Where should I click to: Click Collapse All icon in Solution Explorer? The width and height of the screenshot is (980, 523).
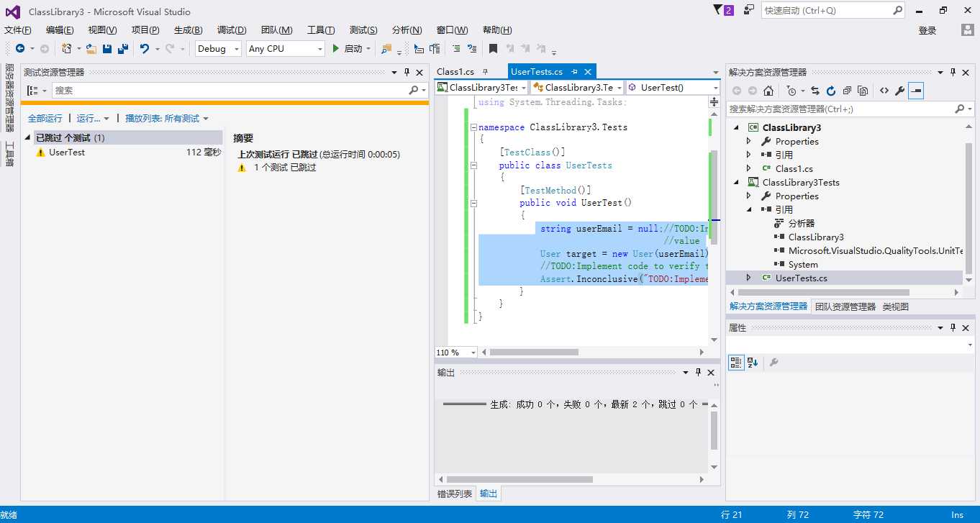pos(847,91)
